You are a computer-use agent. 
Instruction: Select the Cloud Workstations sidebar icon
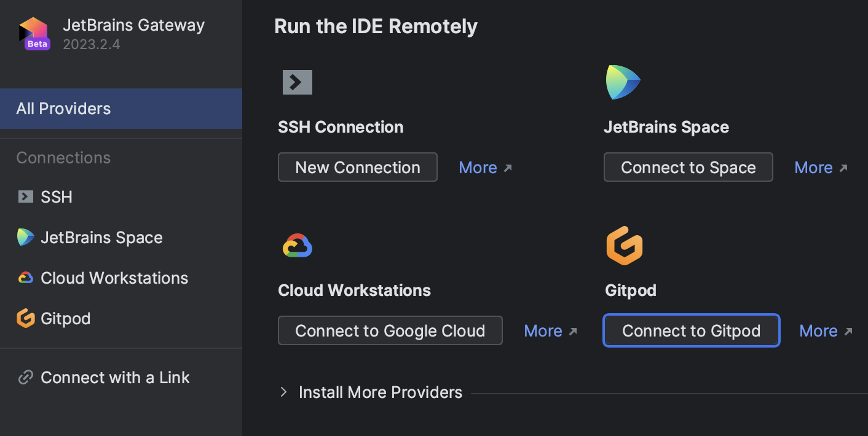(25, 278)
